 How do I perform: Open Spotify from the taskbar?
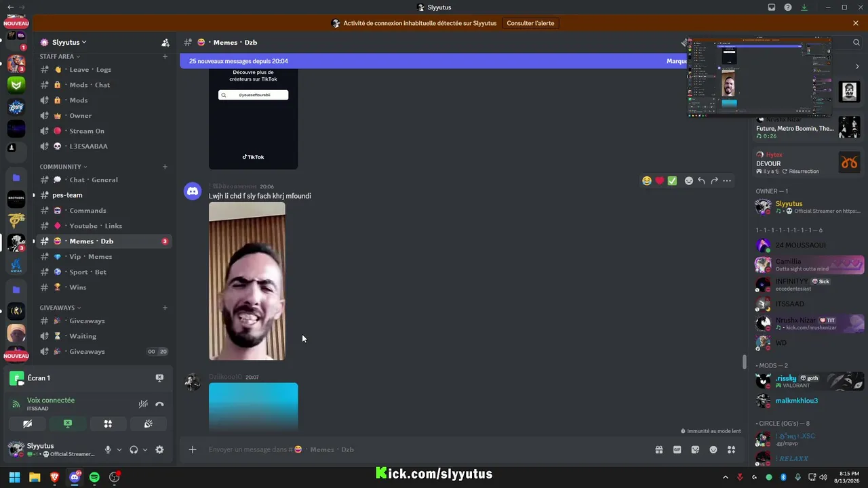94,477
